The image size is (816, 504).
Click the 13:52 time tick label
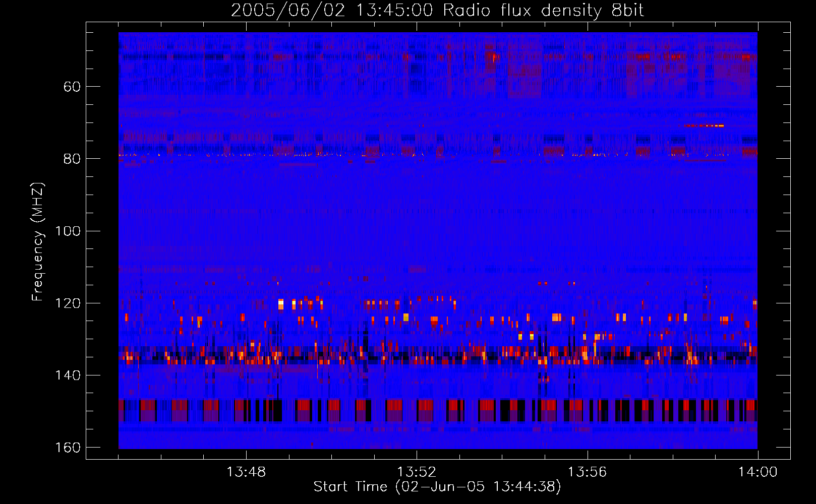(417, 472)
